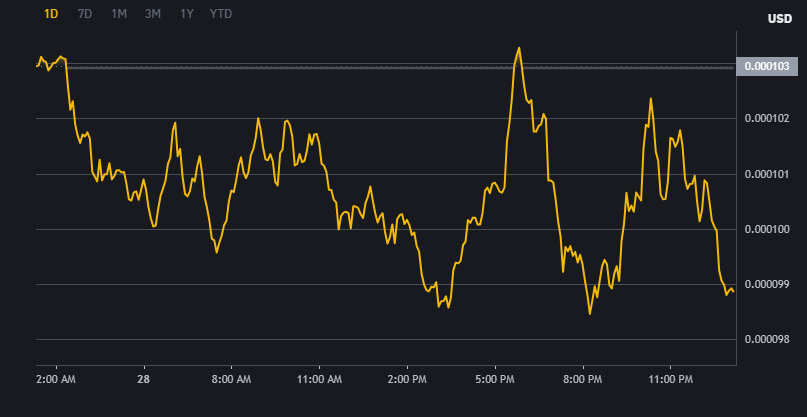Switch chart to 1M range
This screenshot has height=417, width=807.
(119, 14)
